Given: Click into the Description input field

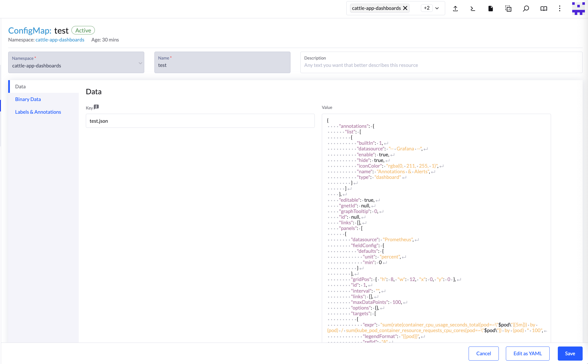Looking at the screenshot, I should pyautogui.click(x=441, y=65).
